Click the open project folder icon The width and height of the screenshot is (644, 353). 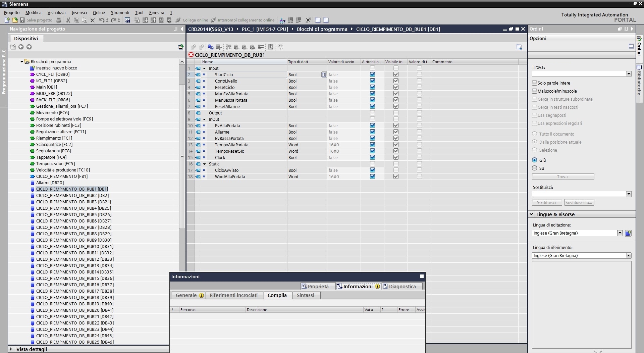[x=15, y=20]
